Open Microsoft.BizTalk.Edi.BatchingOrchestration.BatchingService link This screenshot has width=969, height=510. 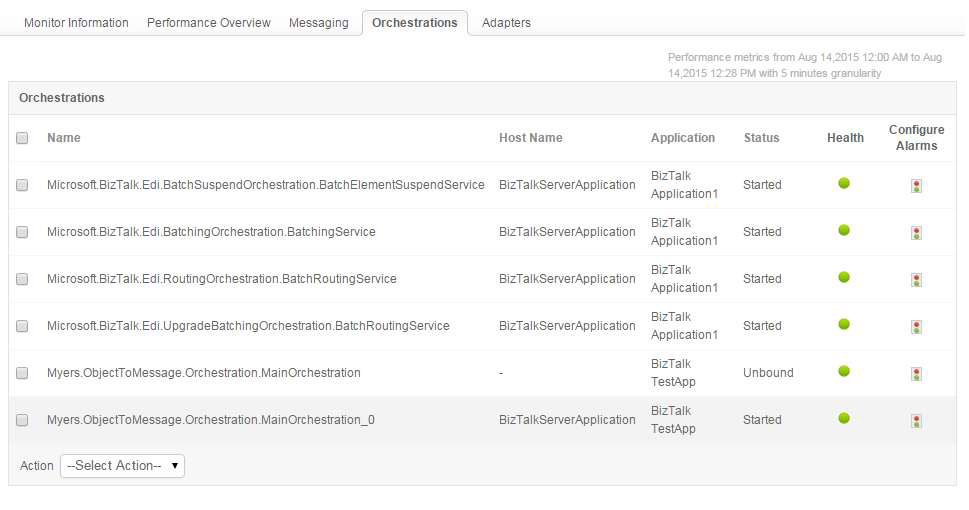[211, 232]
